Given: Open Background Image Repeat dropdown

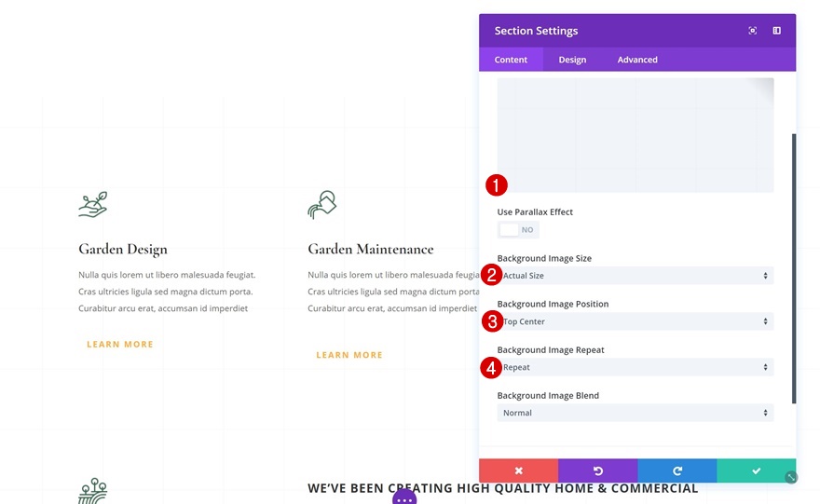Looking at the screenshot, I should pos(635,367).
